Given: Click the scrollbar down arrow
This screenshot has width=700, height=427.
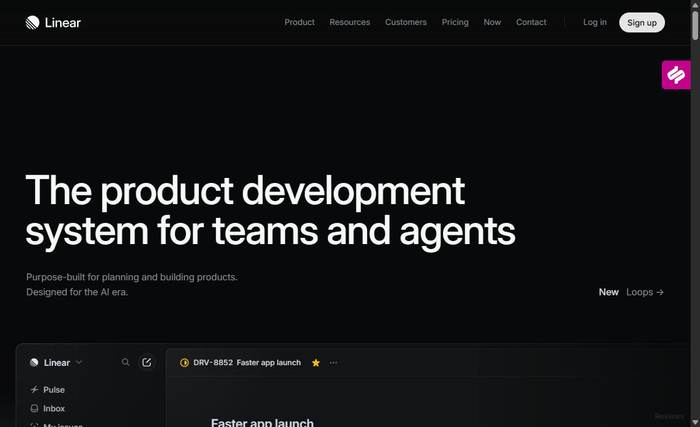Looking at the screenshot, I should pyautogui.click(x=695, y=422).
